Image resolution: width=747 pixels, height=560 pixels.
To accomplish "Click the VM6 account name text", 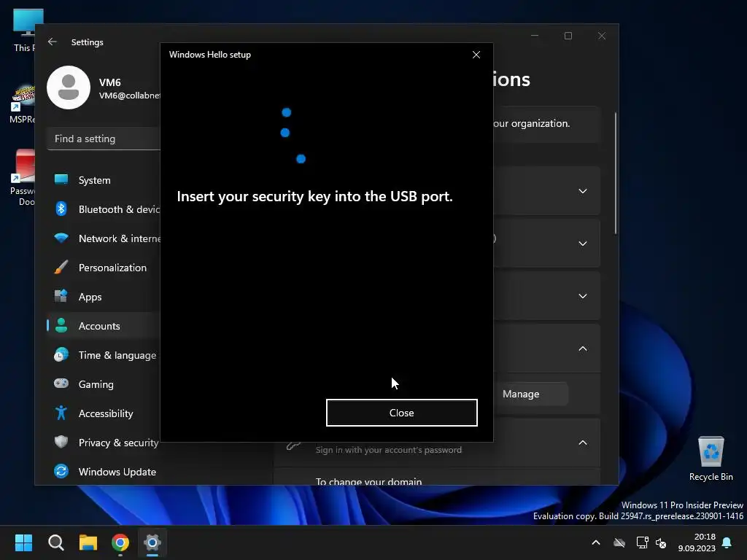I will 110,82.
